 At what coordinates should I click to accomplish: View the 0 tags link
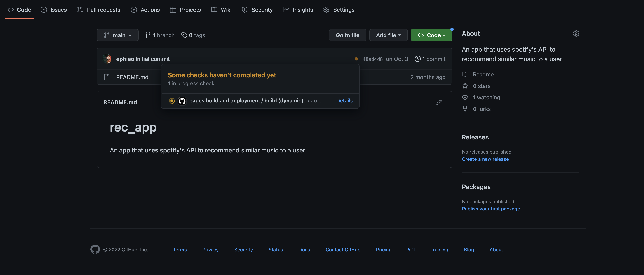193,35
